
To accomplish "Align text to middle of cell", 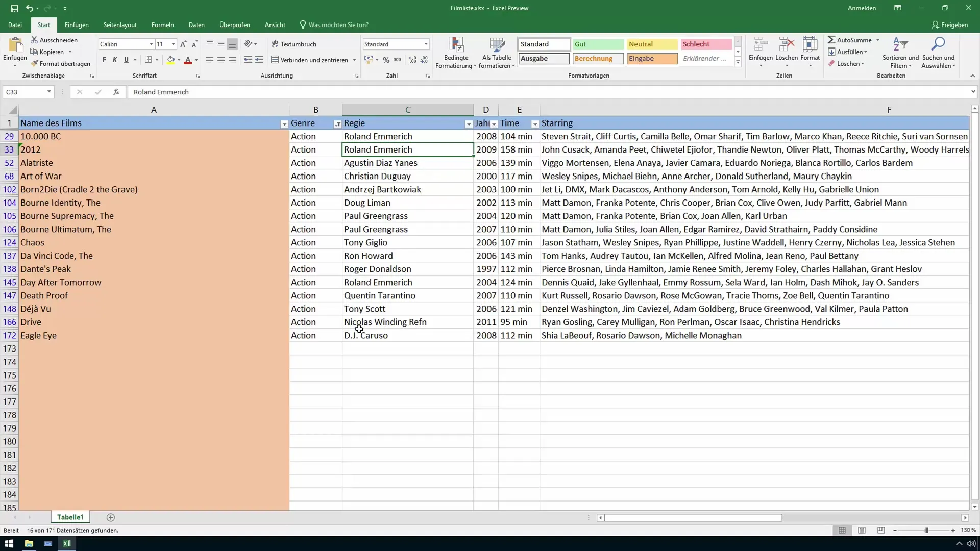I will coord(221,44).
